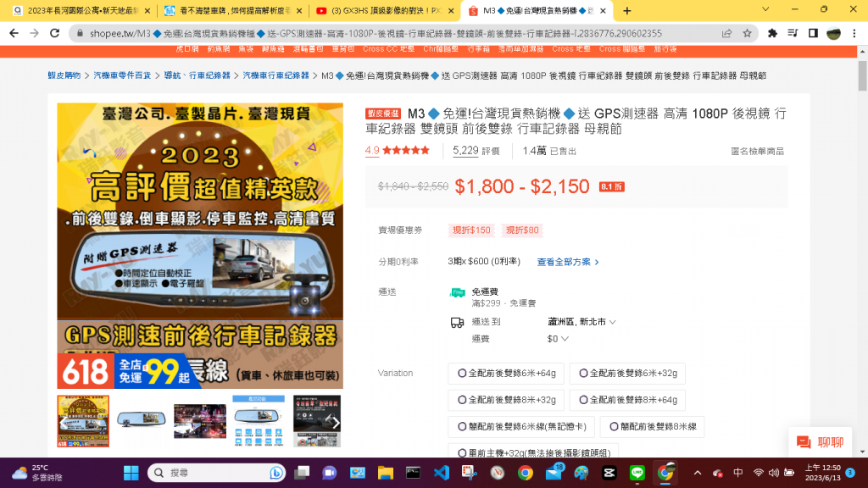
Task: Close the GX3HS YouTube tab
Action: tap(451, 10)
